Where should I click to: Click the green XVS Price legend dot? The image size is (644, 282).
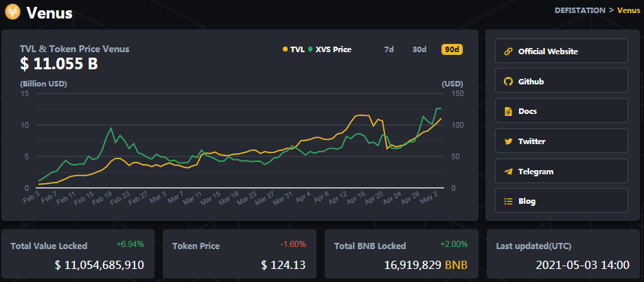point(310,49)
